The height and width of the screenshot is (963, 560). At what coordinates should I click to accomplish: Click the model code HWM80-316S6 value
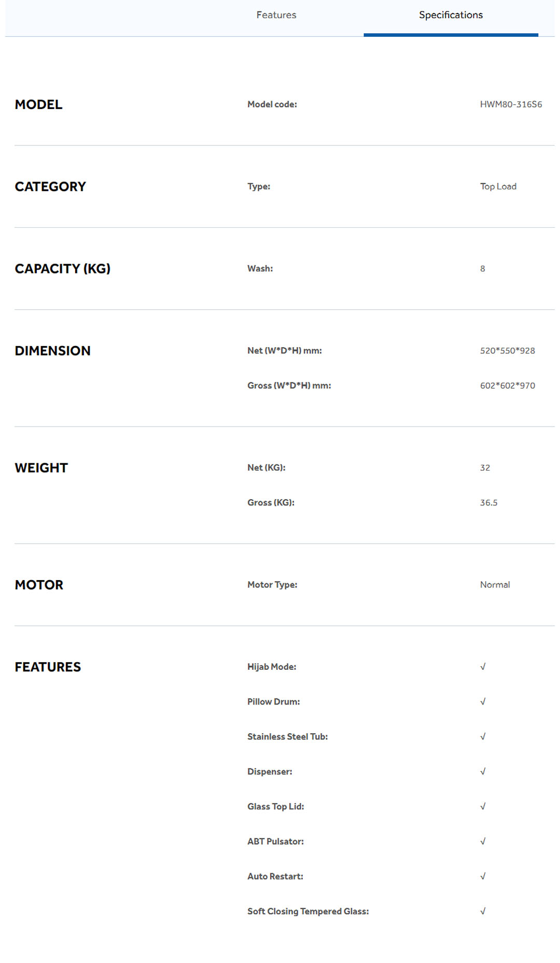[x=511, y=104]
